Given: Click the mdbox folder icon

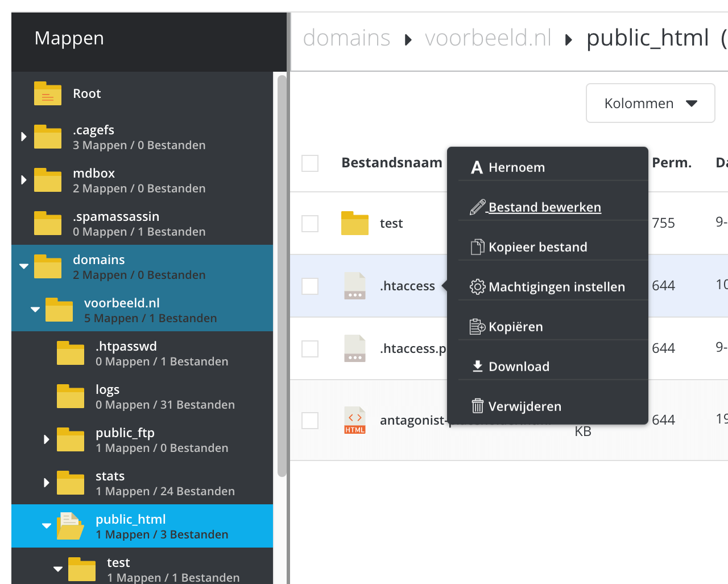Looking at the screenshot, I should (x=48, y=180).
